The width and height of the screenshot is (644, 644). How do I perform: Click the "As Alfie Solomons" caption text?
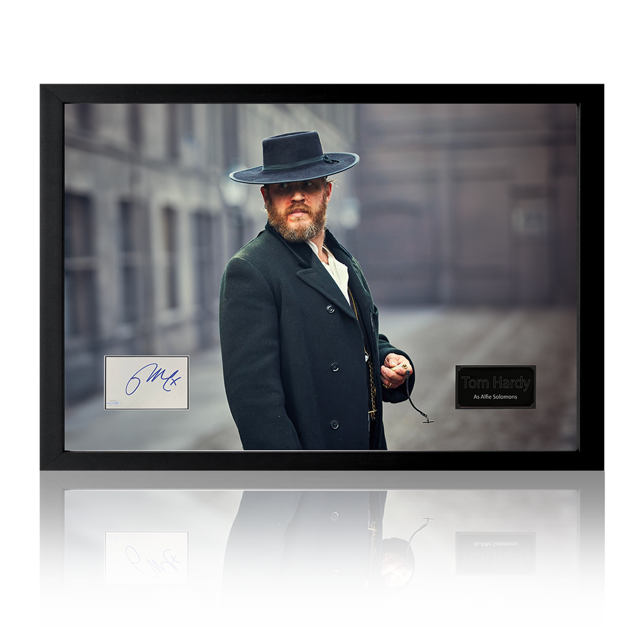495,397
